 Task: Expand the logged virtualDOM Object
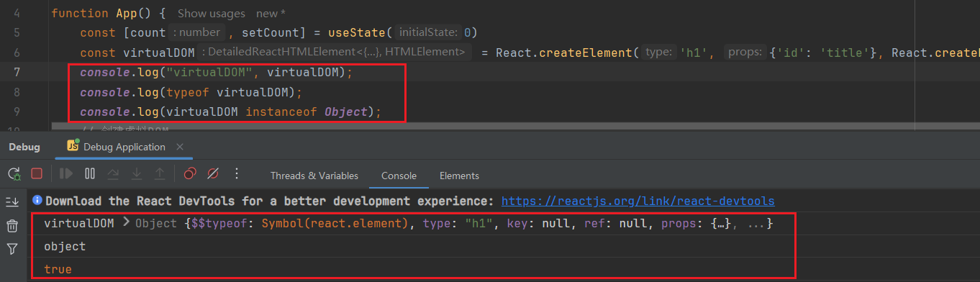tap(127, 223)
